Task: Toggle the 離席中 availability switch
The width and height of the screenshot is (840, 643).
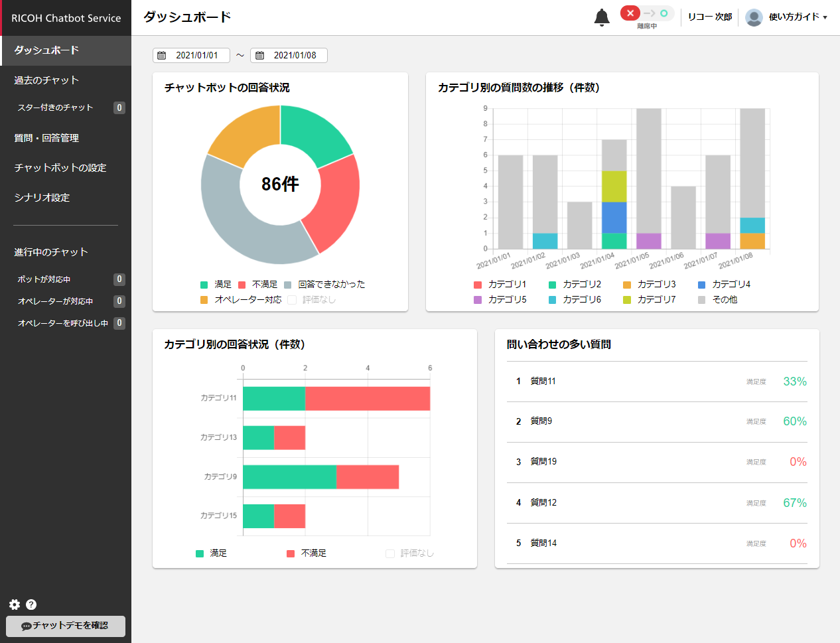Action: (647, 14)
